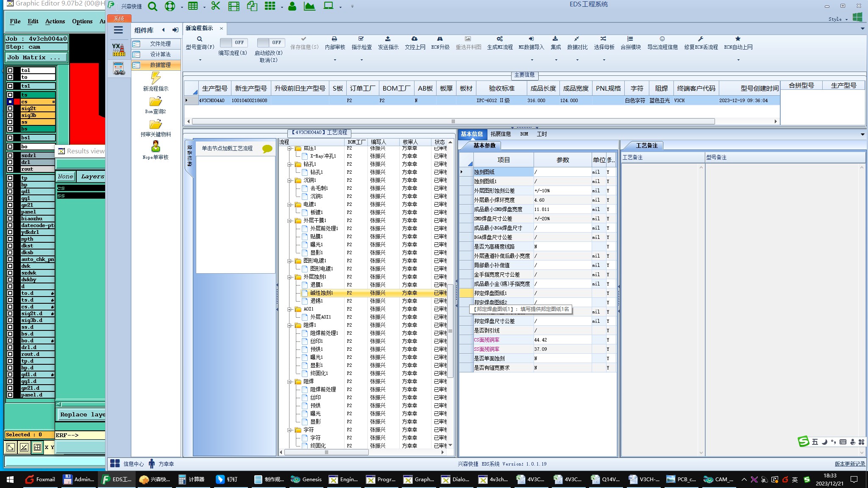Click the 内部审核 printer icon
The width and height of the screenshot is (868, 488).
coord(334,39)
